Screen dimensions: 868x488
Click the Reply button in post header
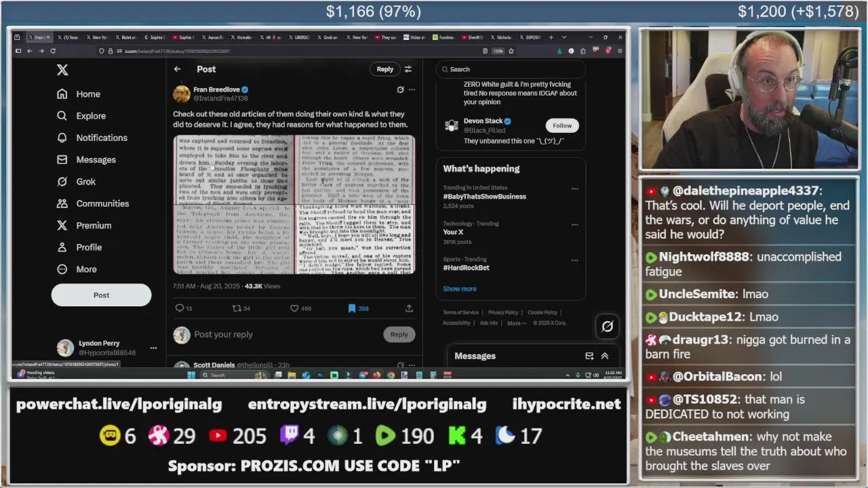click(x=384, y=69)
